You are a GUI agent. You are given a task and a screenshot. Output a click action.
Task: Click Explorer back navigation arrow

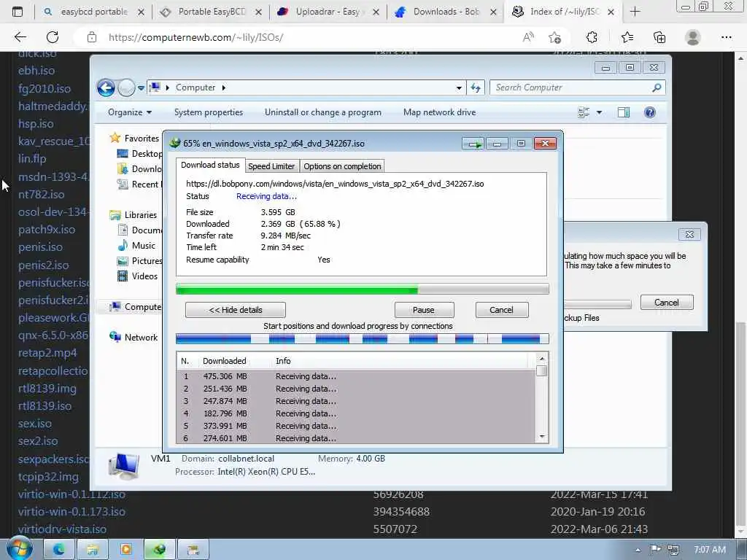[x=106, y=87]
